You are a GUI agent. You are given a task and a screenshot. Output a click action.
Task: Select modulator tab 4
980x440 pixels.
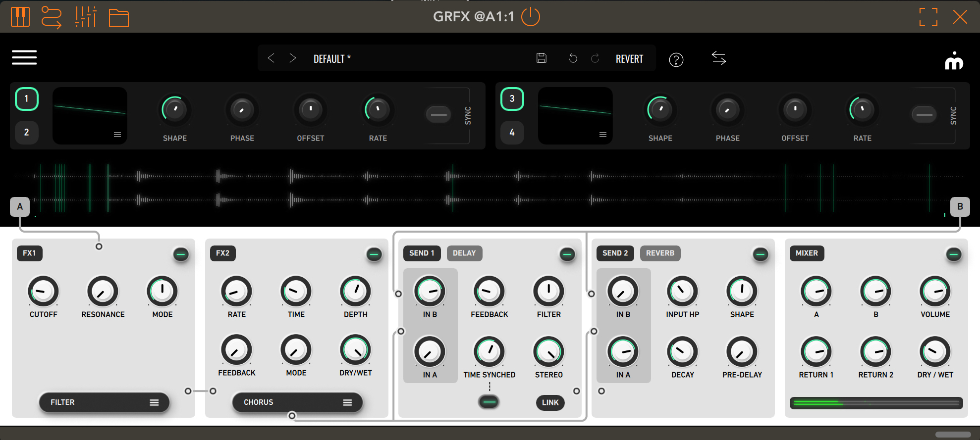pos(512,132)
